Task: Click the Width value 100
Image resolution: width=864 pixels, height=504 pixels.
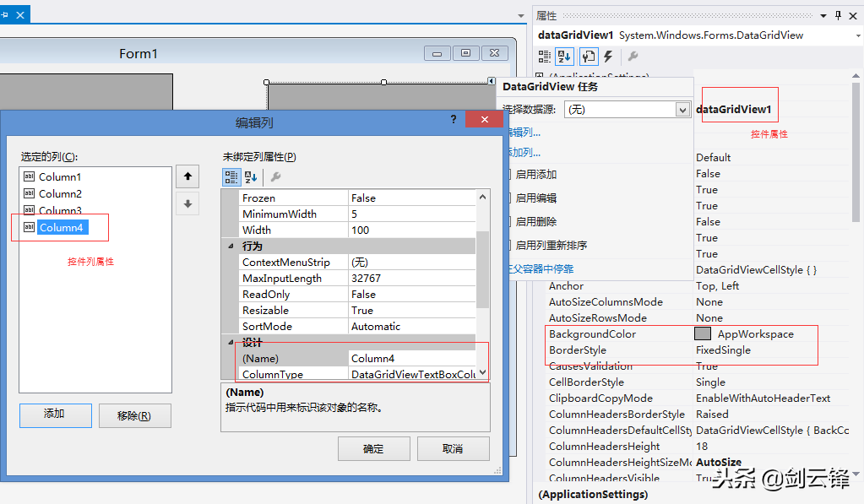Action: point(412,230)
